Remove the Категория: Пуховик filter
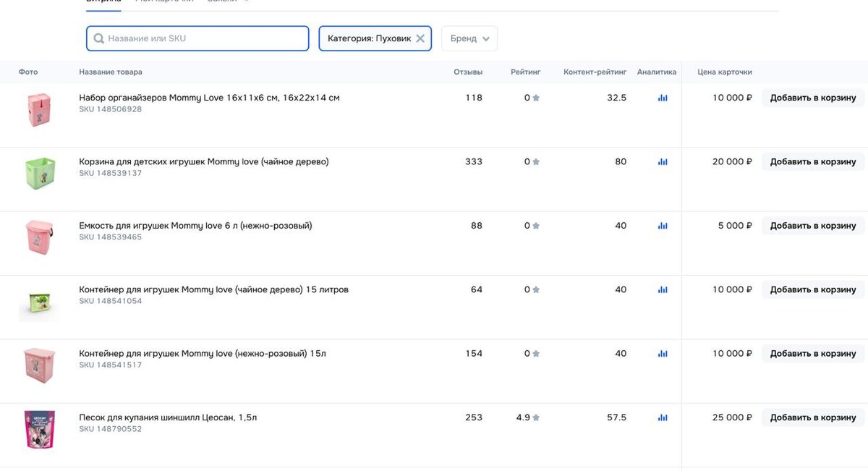 point(420,38)
